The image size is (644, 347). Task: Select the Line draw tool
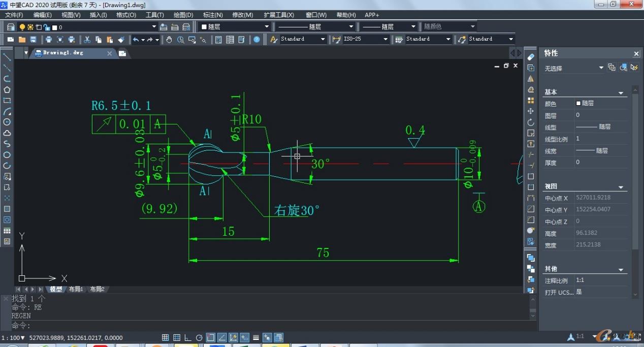[x=6, y=57]
